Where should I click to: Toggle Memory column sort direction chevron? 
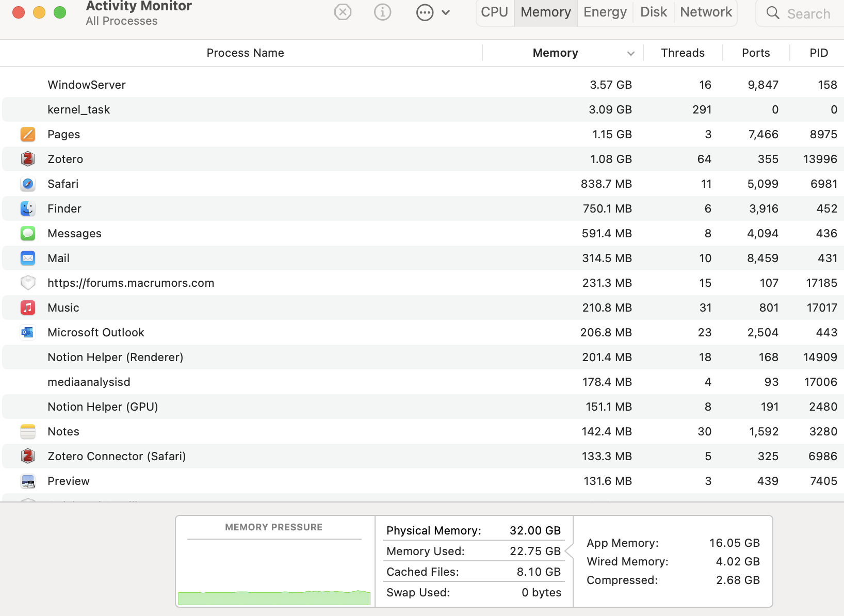(630, 53)
